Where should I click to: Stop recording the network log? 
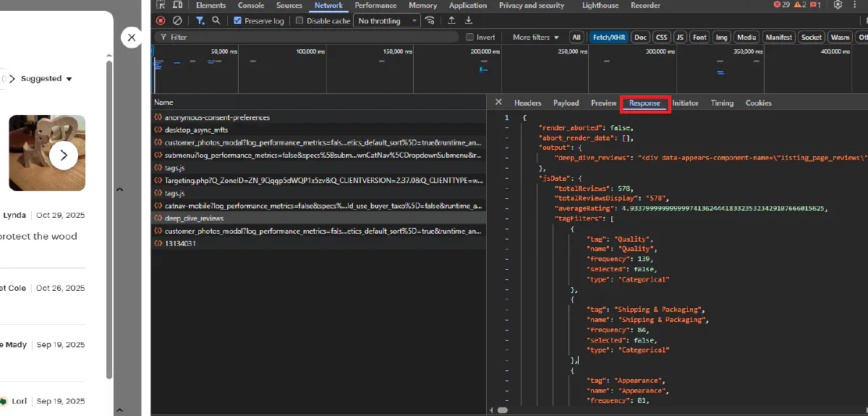(161, 21)
